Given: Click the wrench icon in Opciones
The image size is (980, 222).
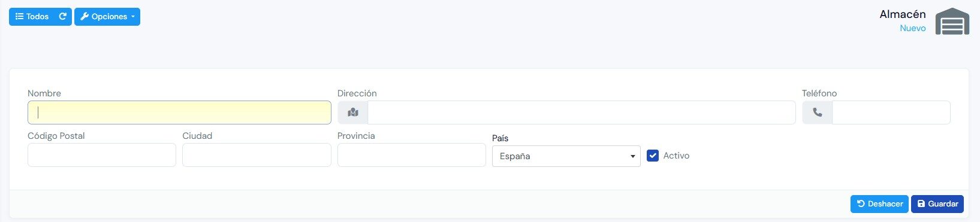Looking at the screenshot, I should (85, 17).
